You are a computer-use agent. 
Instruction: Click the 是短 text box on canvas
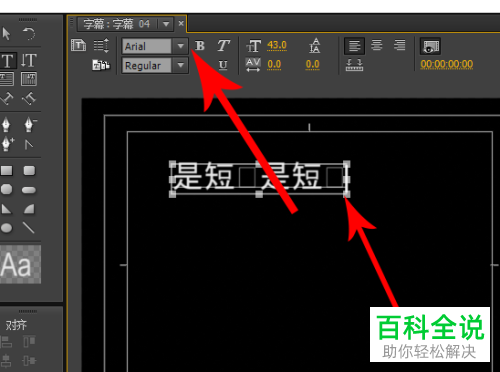coord(259,178)
